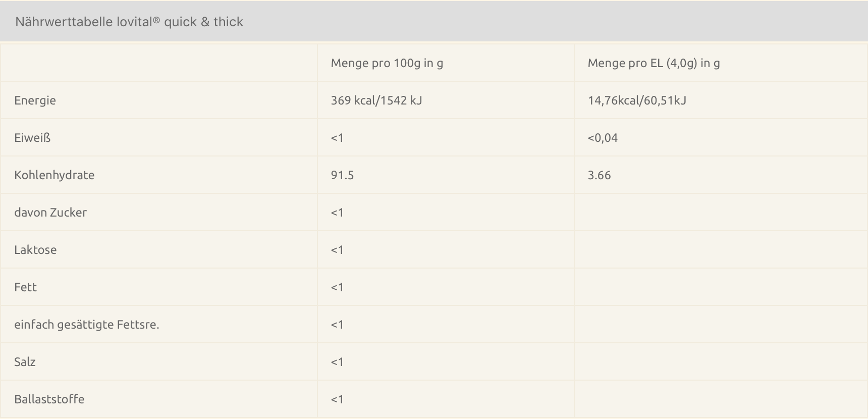Image resolution: width=868 pixels, height=419 pixels.
Task: Select the Menge pro EL (4,0g) column header
Action: click(x=654, y=63)
